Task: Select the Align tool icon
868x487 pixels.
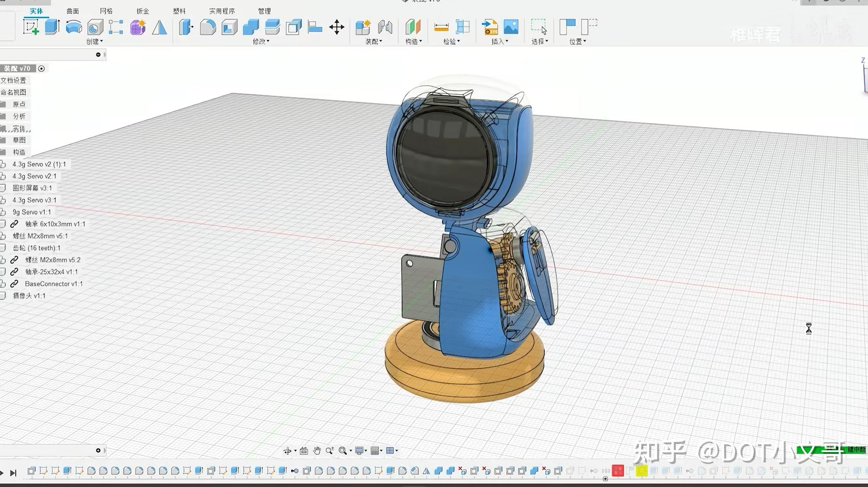Action: 315,27
